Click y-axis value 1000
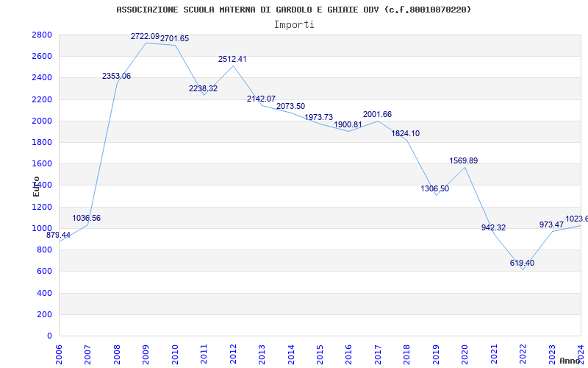The width and height of the screenshot is (588, 368). (x=42, y=228)
